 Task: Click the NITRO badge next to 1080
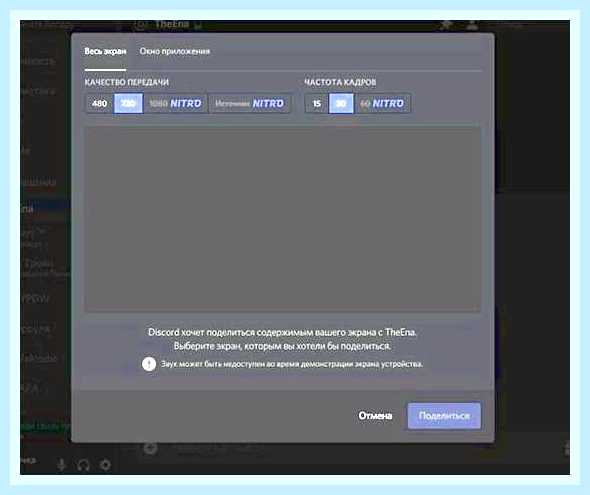pyautogui.click(x=186, y=103)
